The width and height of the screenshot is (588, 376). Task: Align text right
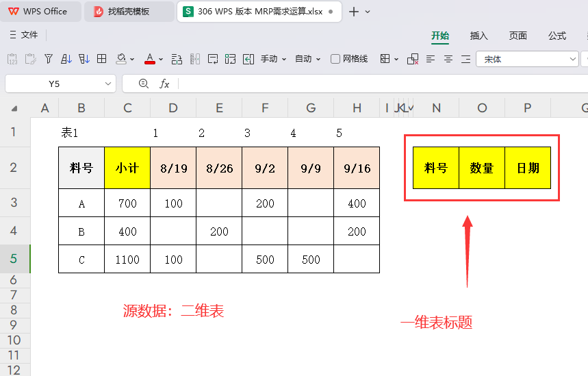[465, 59]
